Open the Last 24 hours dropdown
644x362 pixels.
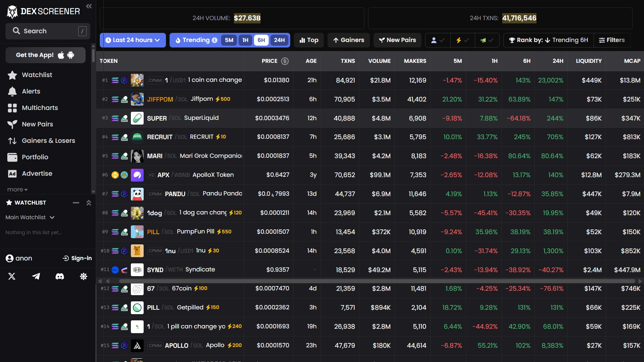tap(133, 40)
